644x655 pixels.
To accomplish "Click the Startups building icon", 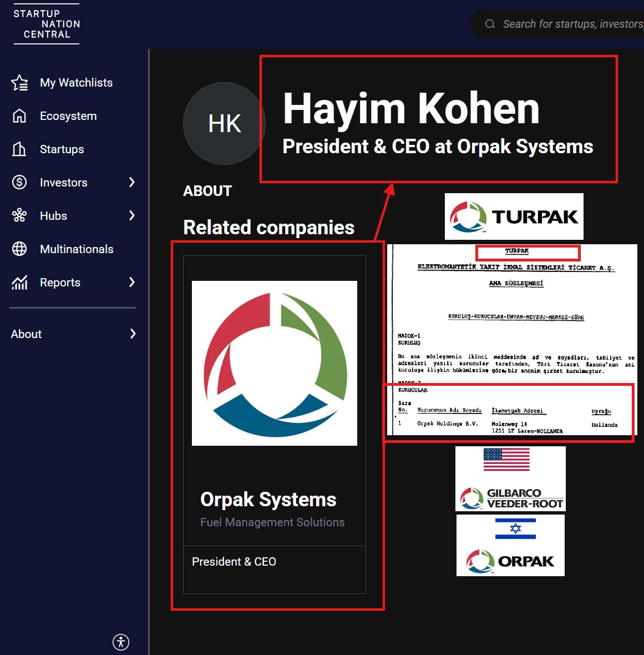I will coord(19,149).
